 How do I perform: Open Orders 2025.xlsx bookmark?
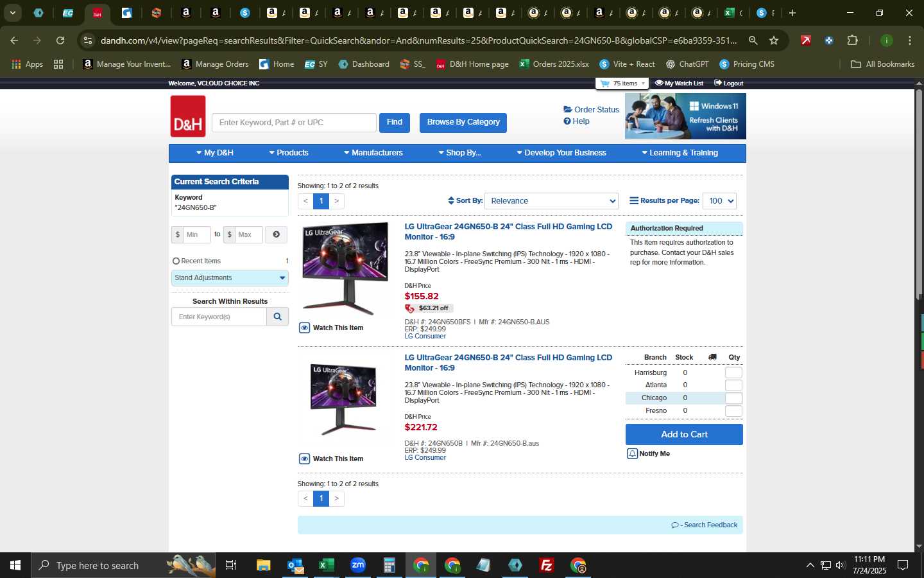click(554, 64)
